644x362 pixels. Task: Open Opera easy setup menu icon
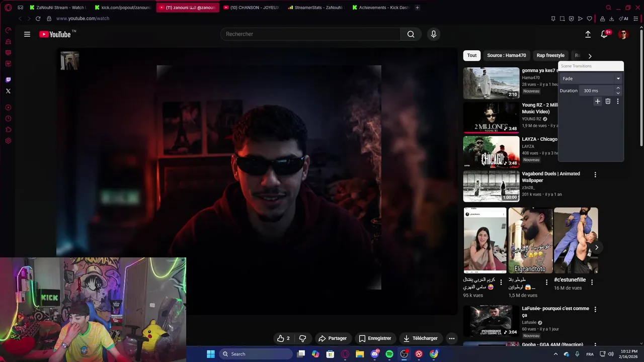tap(636, 19)
